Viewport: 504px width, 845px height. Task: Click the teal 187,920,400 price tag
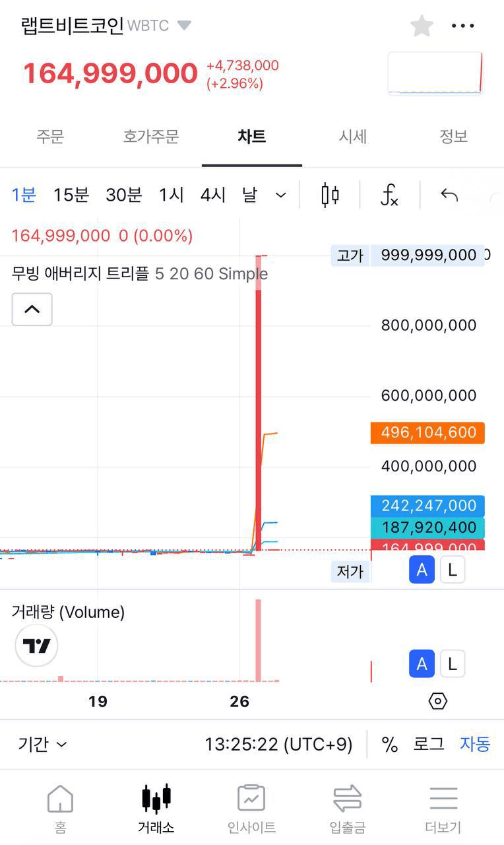coord(427,527)
